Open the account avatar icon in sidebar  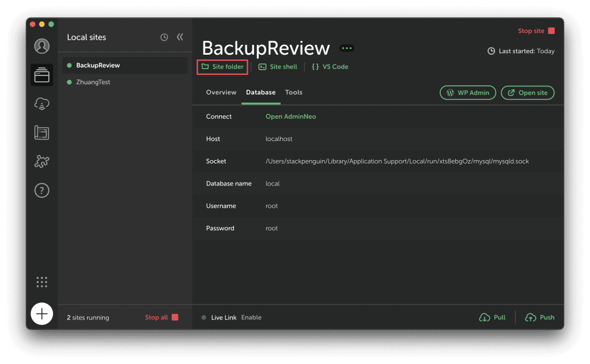point(41,46)
